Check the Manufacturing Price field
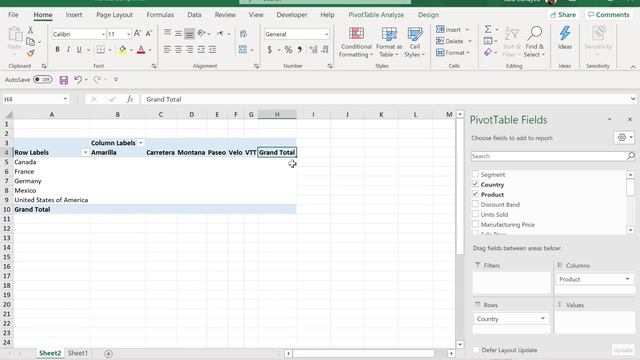Image resolution: width=640 pixels, height=360 pixels. (x=475, y=224)
